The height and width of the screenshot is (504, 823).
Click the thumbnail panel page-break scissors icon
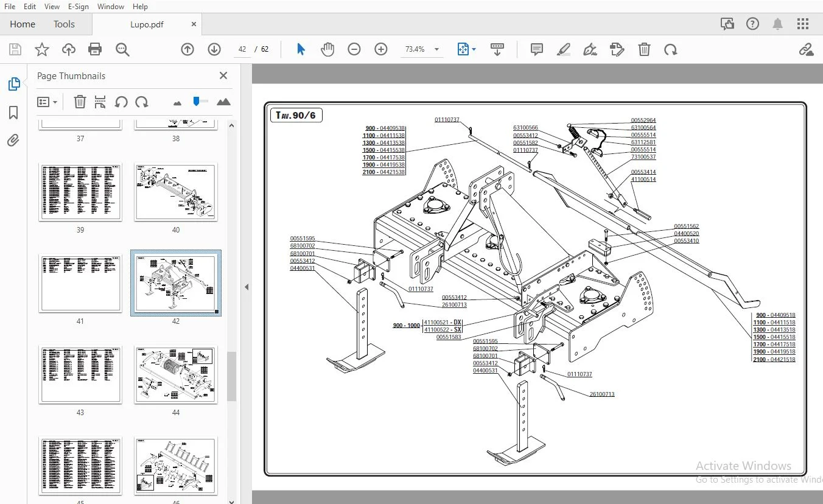[x=100, y=102]
